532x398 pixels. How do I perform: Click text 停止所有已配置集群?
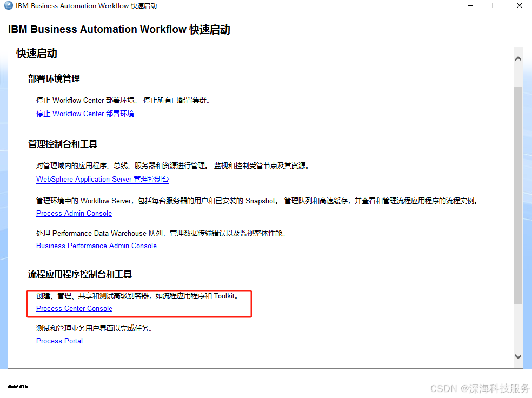click(176, 100)
